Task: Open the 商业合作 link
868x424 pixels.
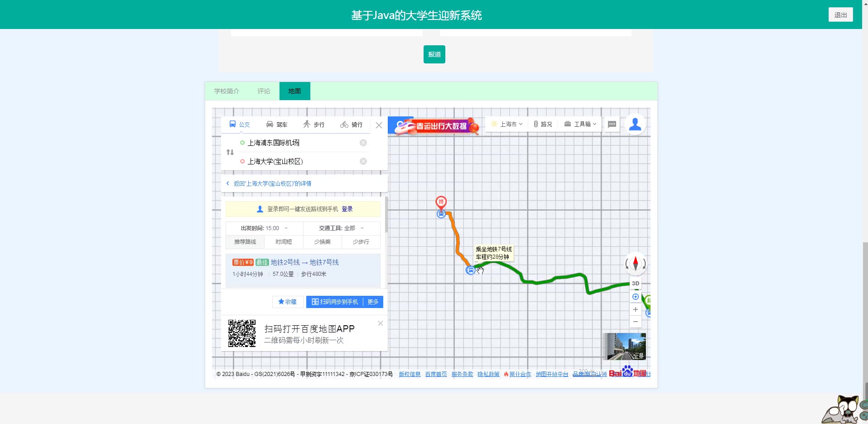Action: coord(520,374)
